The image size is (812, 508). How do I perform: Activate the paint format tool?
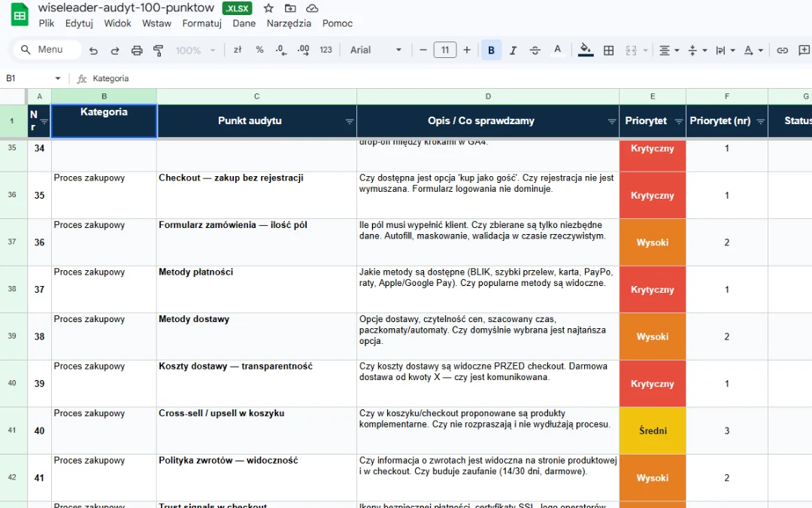tap(159, 50)
